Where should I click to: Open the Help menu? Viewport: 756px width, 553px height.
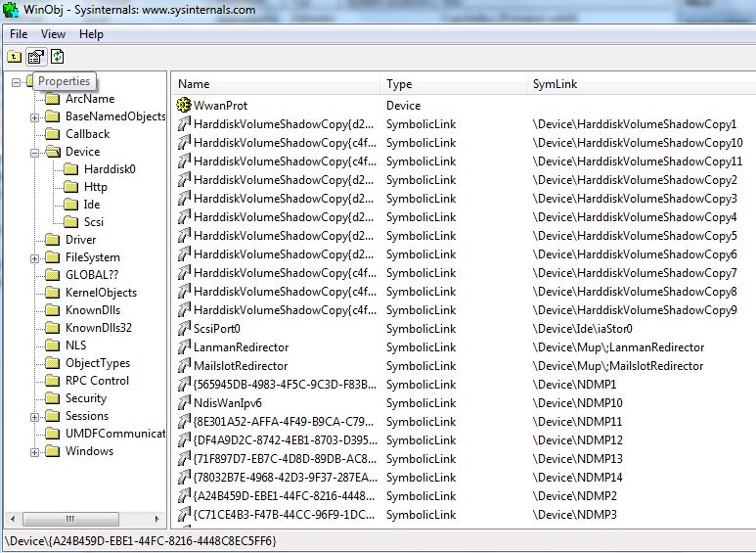[x=91, y=34]
